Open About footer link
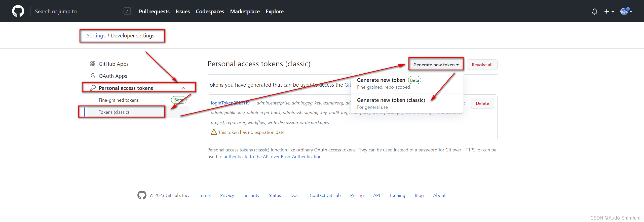 (439, 195)
